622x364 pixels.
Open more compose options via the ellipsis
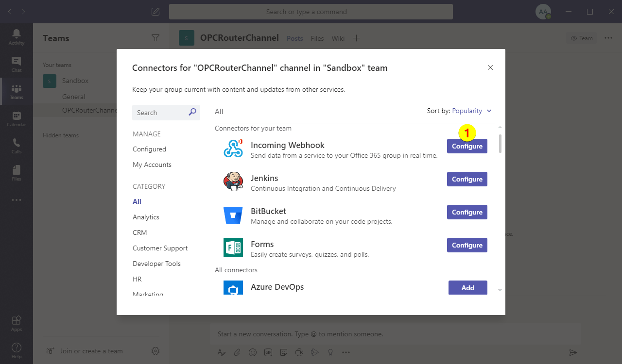[346, 352]
